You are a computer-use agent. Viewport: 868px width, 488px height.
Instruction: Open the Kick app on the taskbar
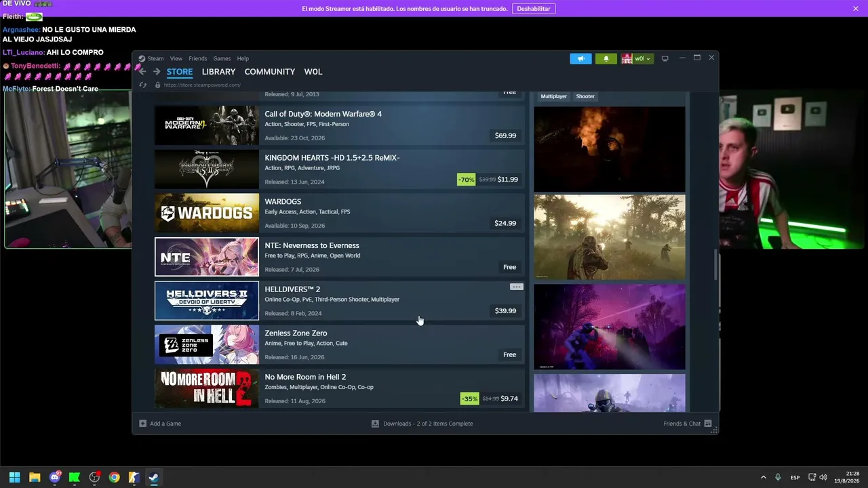(75, 477)
